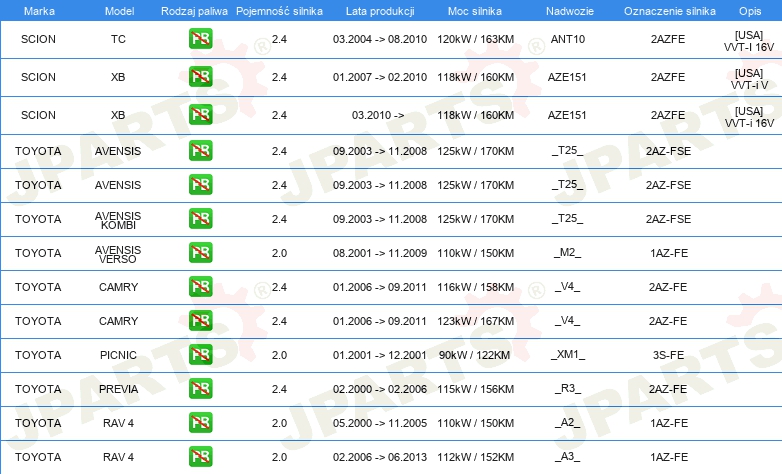Image resolution: width=782 pixels, height=474 pixels.
Task: Select the 115kW / 156KM power cell
Action: click(475, 388)
